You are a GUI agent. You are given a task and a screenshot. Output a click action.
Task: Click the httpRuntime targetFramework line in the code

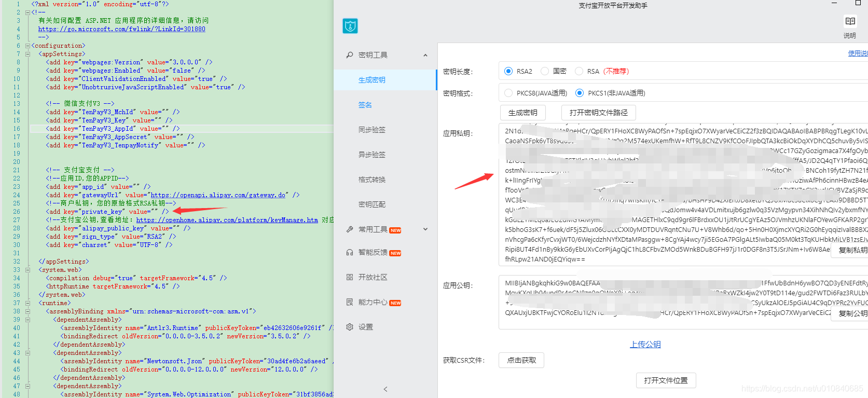pyautogui.click(x=113, y=286)
